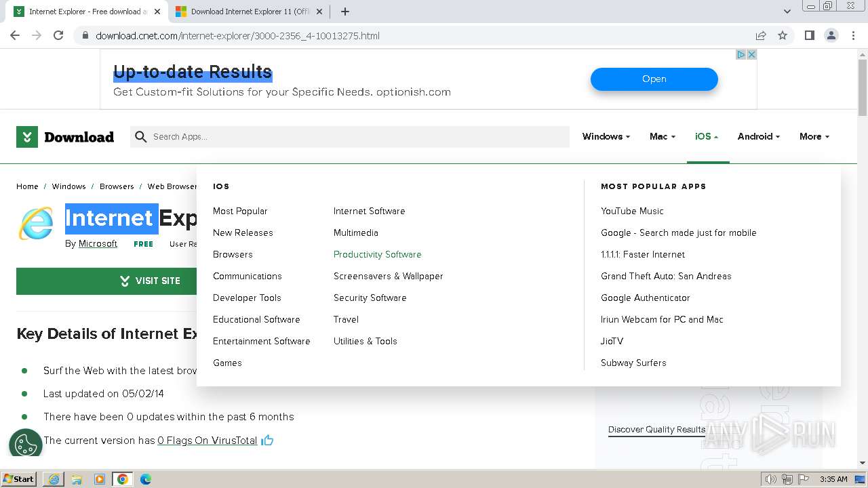868x488 pixels.
Task: Bookmark this page with the star icon
Action: tap(783, 35)
